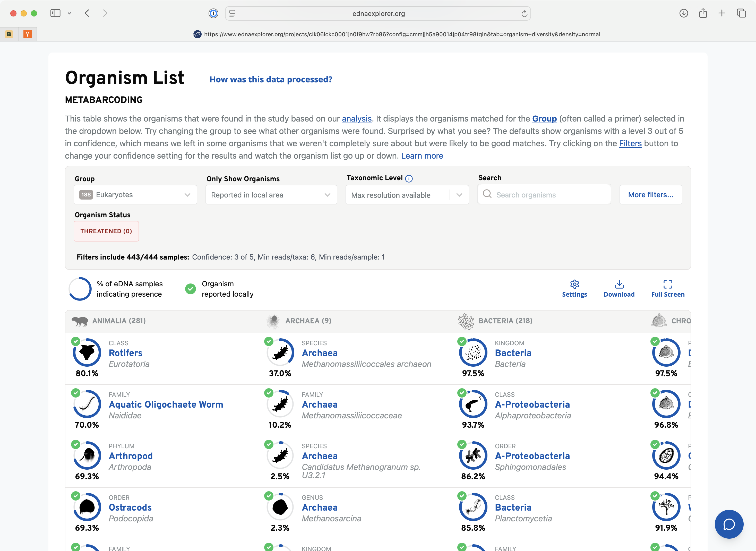This screenshot has height=551, width=756.
Task: Open Settings gear icon
Action: click(574, 284)
